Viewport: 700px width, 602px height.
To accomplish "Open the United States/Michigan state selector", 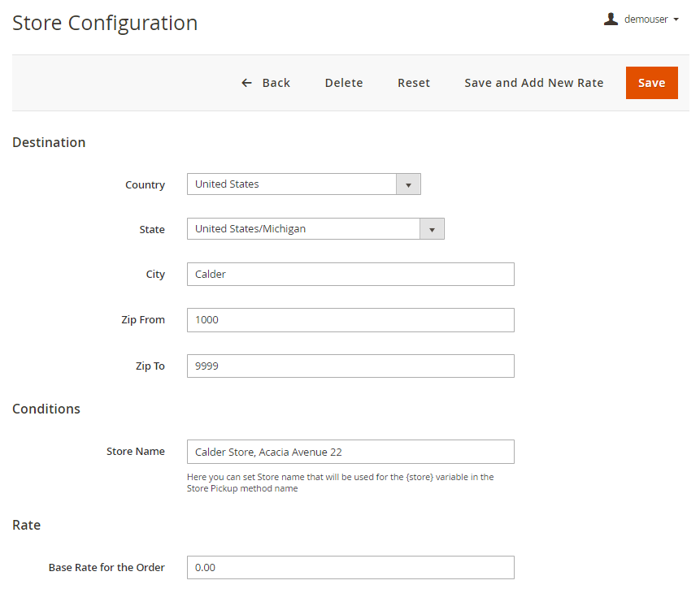I will 304,229.
